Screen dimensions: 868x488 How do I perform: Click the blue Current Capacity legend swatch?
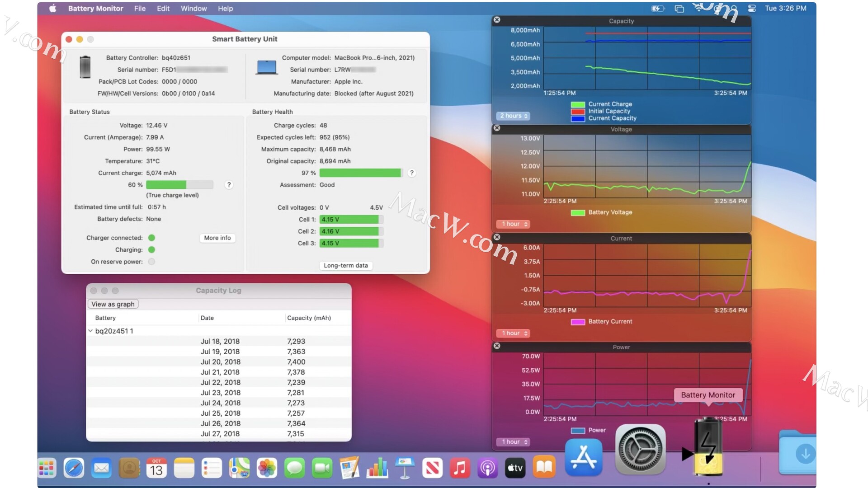pyautogui.click(x=578, y=118)
